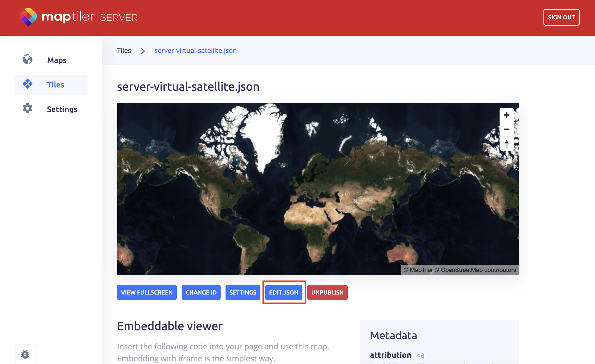Image resolution: width=595 pixels, height=364 pixels.
Task: Go to Settings in sidebar
Action: coord(62,109)
